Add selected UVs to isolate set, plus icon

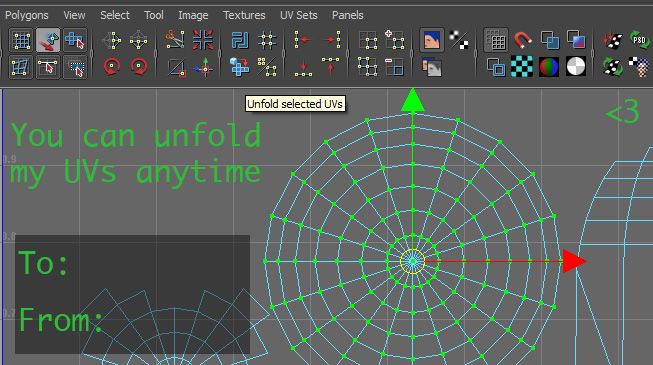tap(394, 40)
